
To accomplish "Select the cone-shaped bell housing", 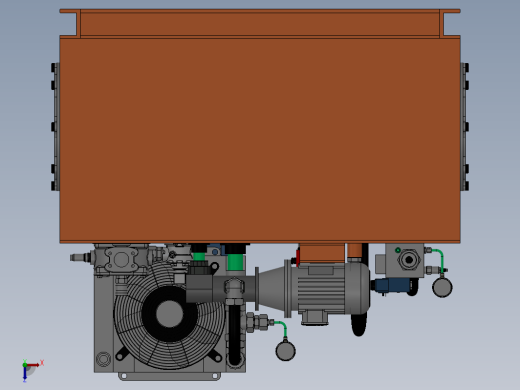I will (272, 288).
